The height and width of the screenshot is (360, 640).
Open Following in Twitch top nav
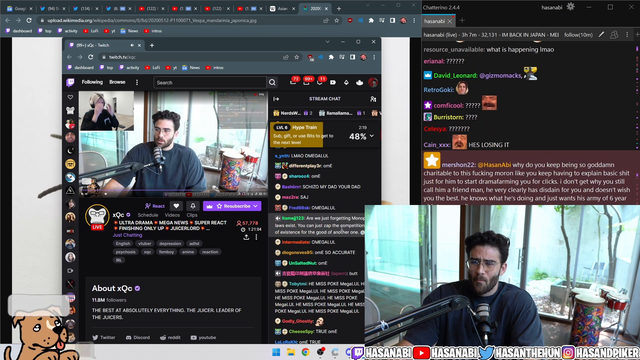(92, 82)
